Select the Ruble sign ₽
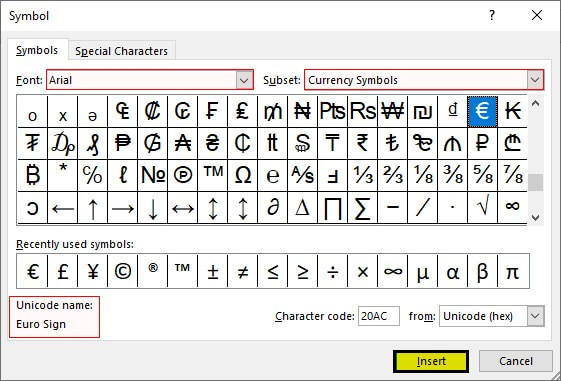The height and width of the screenshot is (381, 561). coord(482,143)
